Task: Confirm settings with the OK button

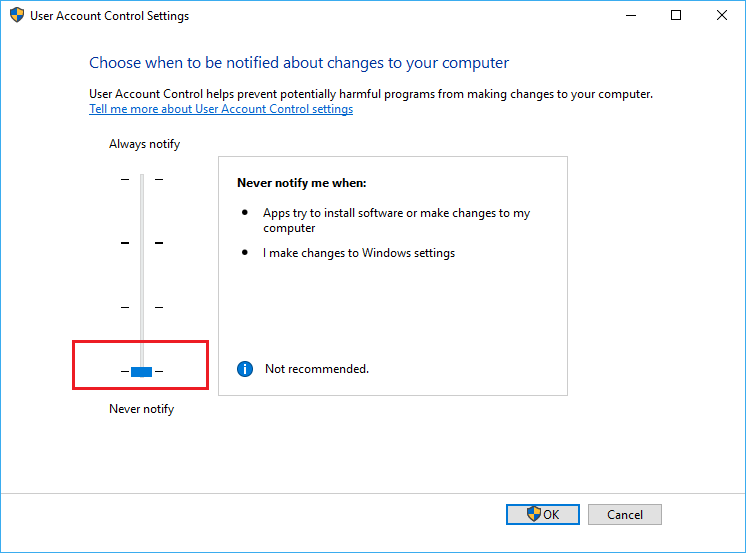Action: 543,514
